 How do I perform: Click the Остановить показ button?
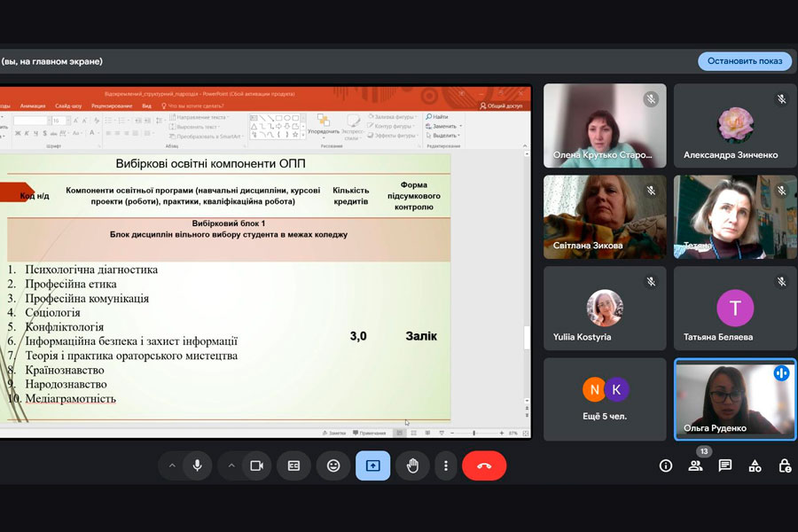click(x=745, y=61)
